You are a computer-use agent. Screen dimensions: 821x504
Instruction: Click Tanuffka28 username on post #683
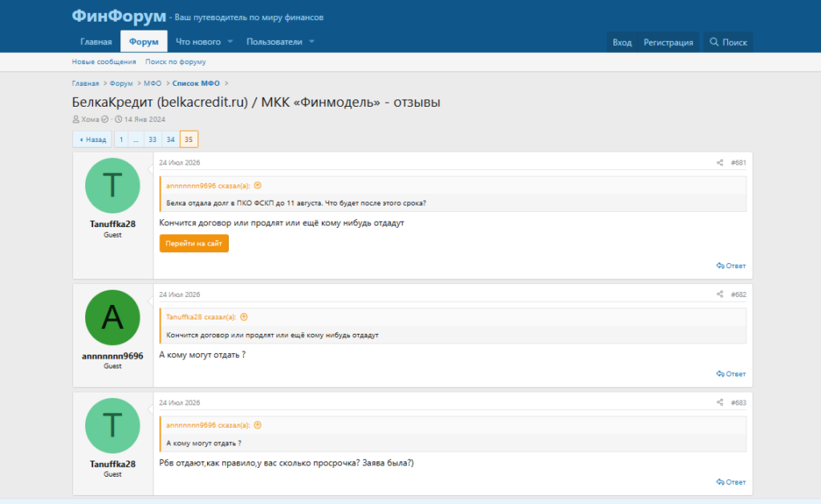[x=112, y=464]
